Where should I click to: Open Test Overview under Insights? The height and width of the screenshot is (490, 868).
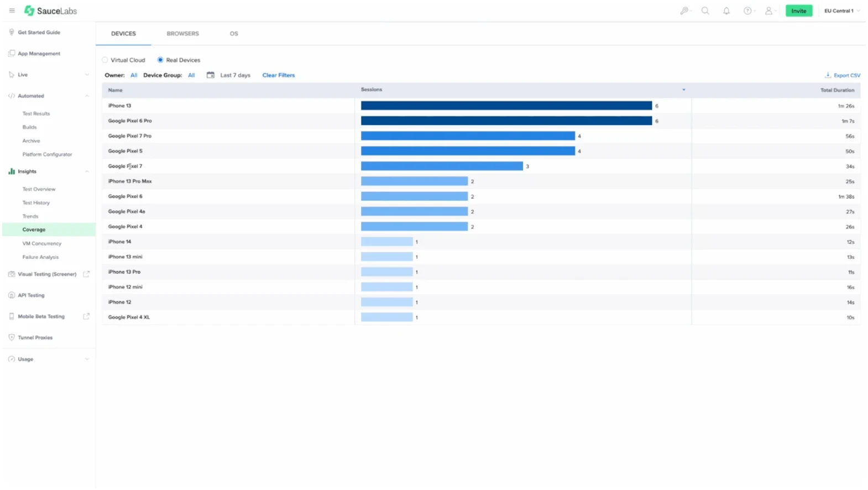click(39, 189)
